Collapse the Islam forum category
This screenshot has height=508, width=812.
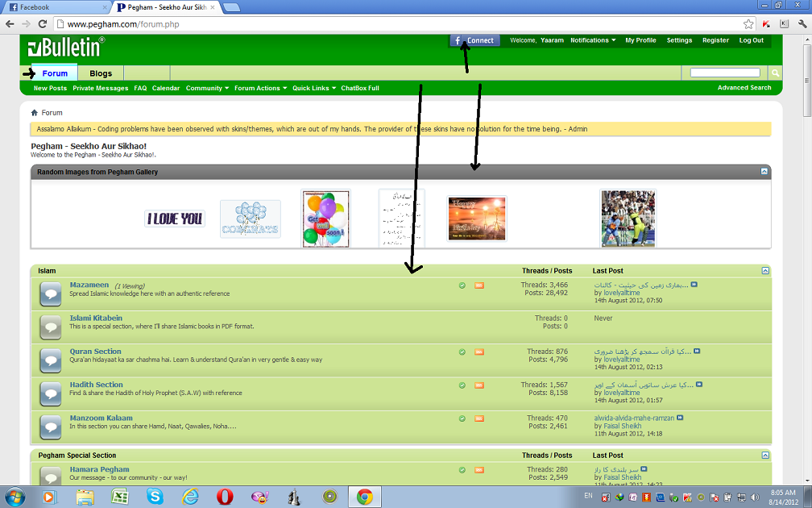765,271
